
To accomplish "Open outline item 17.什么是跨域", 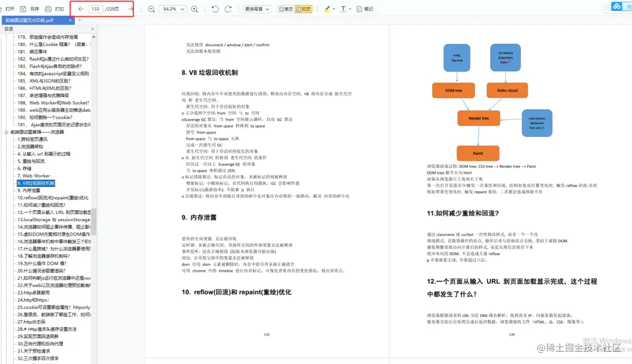I will [55, 249].
